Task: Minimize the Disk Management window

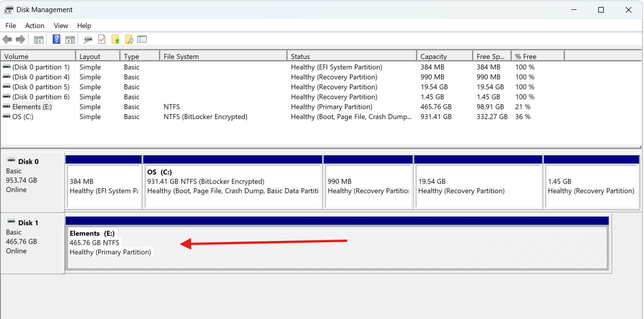Action: 573,10
